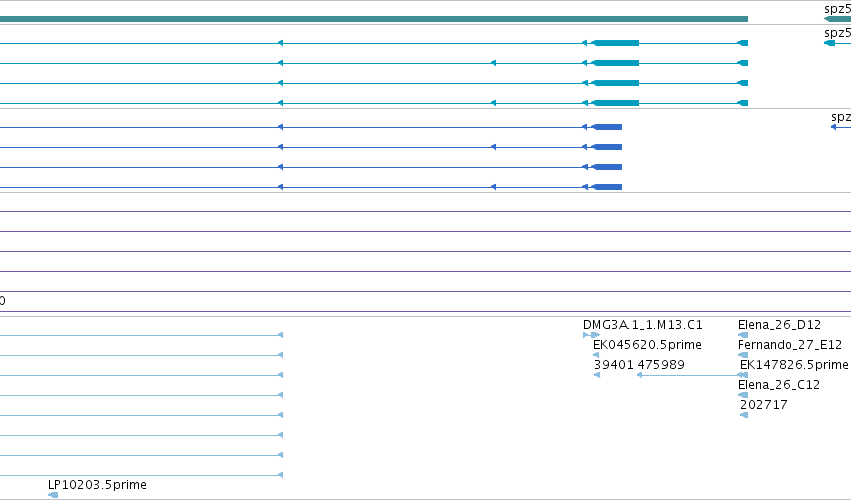Viewport: 851px width, 500px height.
Task: Select the arrow glyph below Elena_26_D12
Action: click(743, 335)
